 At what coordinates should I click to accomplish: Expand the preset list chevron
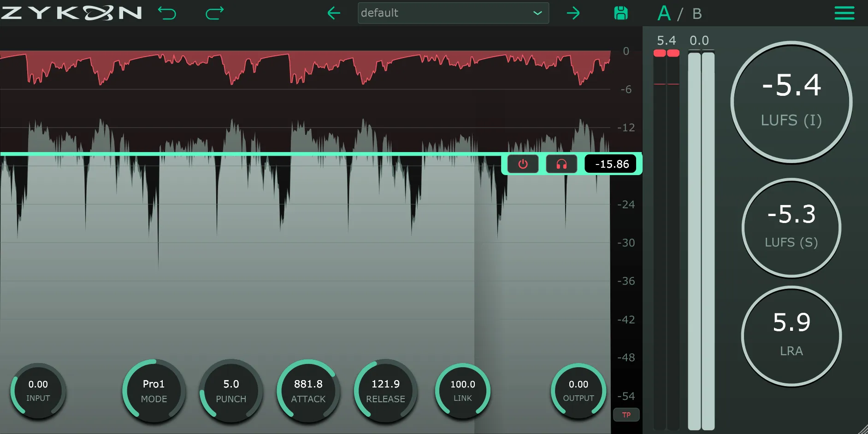[x=537, y=13]
